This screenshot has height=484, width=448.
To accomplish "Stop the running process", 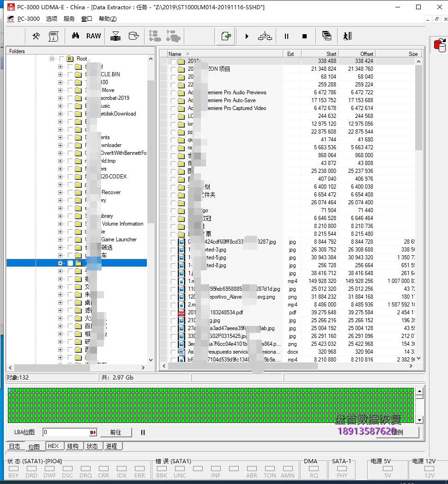I will [305, 36].
